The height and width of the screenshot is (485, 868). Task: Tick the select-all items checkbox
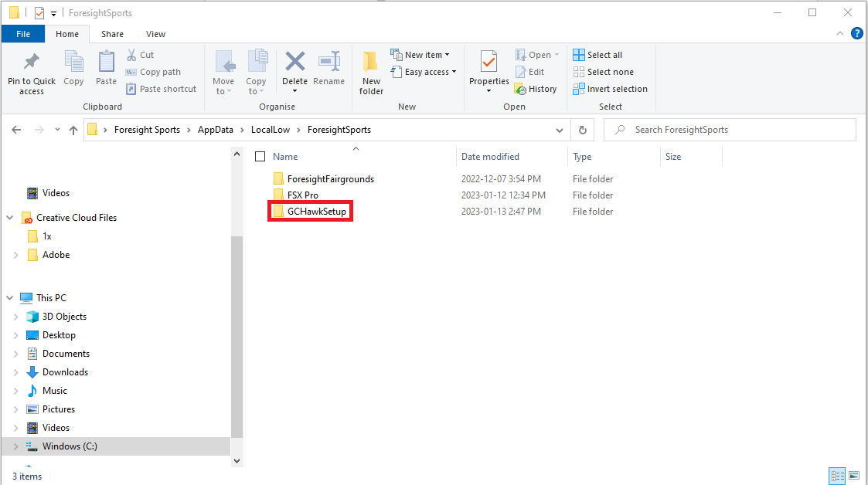(x=260, y=157)
